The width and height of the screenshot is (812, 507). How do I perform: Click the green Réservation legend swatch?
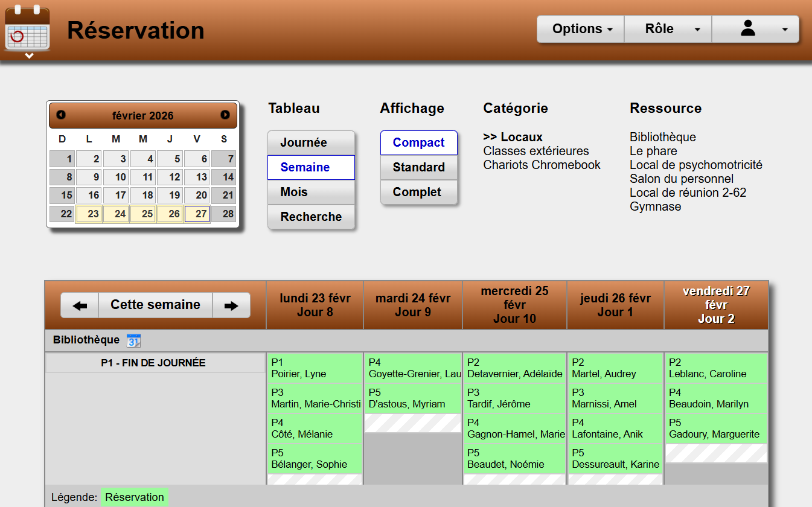pyautogui.click(x=135, y=497)
